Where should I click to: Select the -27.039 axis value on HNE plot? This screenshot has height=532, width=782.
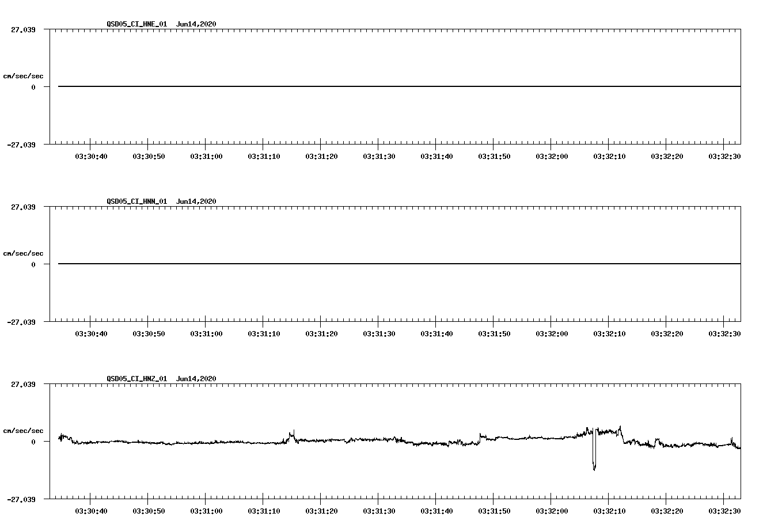point(21,145)
